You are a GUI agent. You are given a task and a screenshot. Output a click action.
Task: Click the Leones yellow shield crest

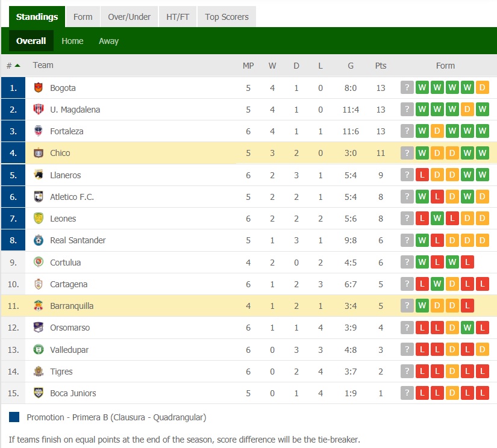point(39,219)
